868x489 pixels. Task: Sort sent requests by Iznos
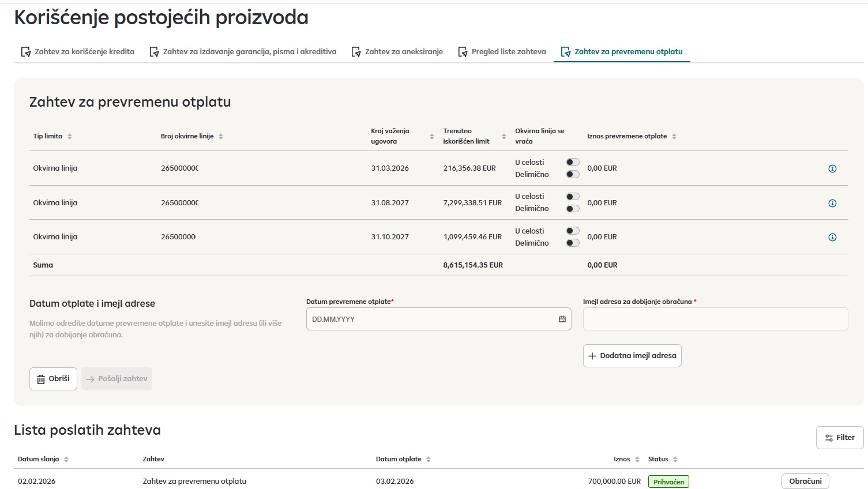click(637, 460)
